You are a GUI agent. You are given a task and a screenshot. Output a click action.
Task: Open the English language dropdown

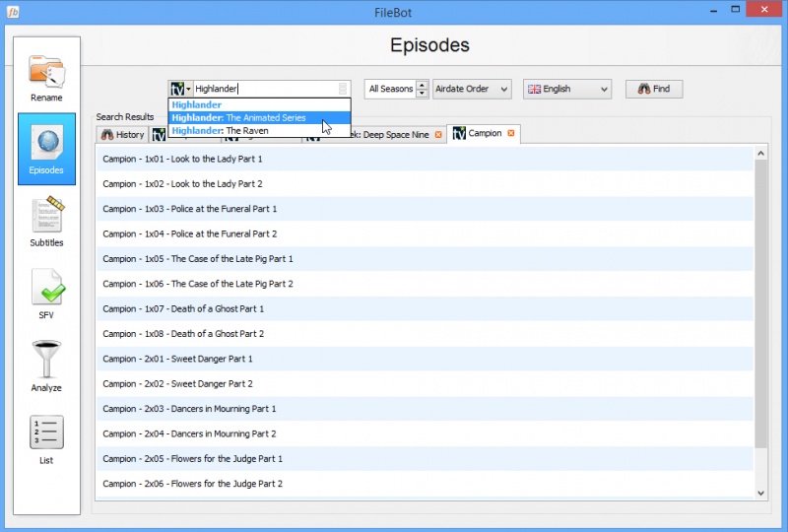[x=567, y=89]
